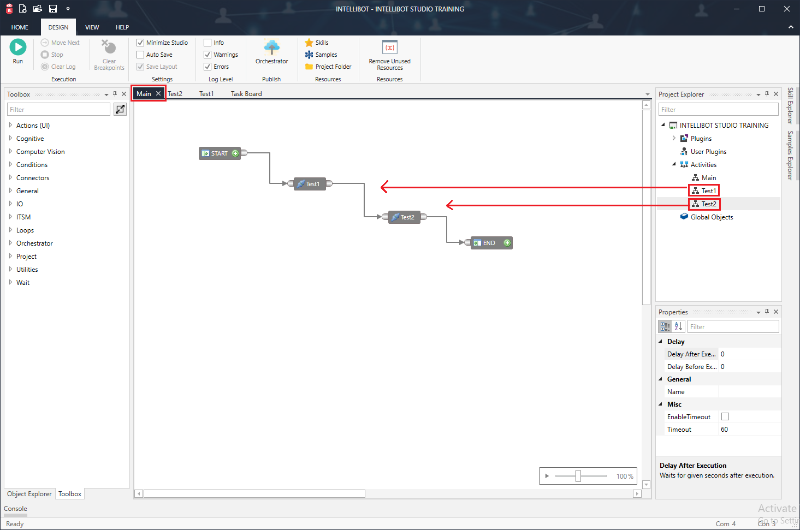Click the Remove Unused Resources icon
This screenshot has width=800, height=530.
point(391,47)
